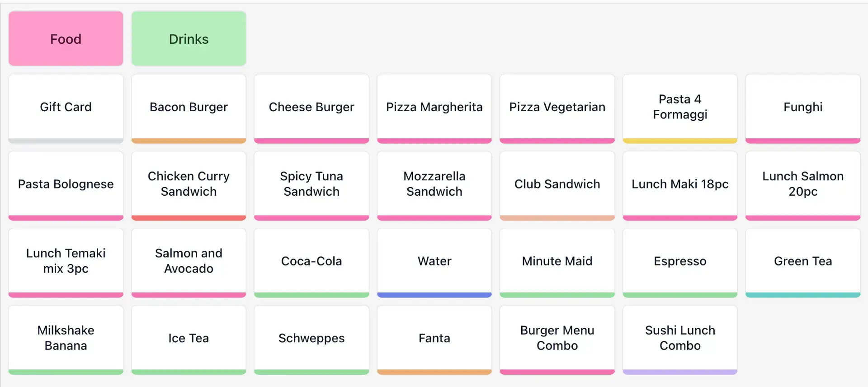This screenshot has width=868, height=387.
Task: Select the Espresso tile
Action: [680, 261]
